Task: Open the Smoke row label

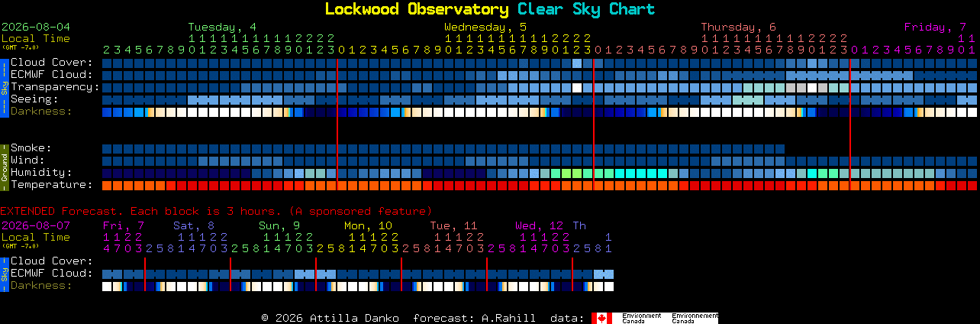Action: 31,148
